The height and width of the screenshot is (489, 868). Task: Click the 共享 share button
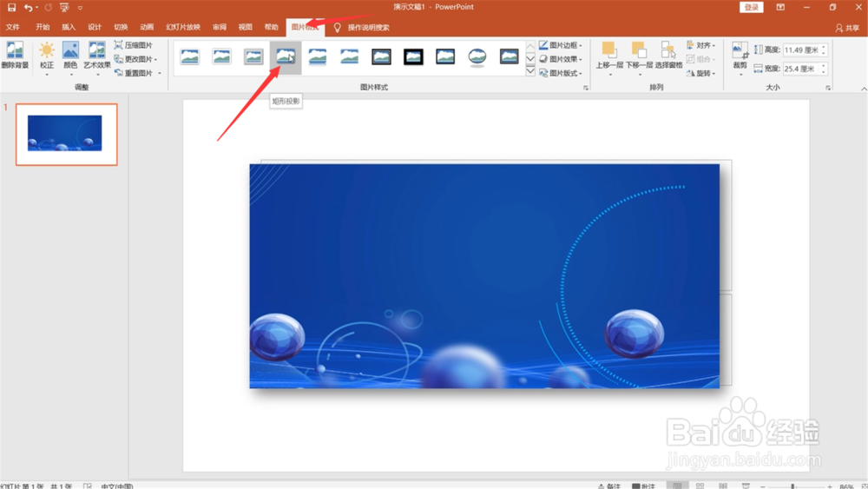(x=847, y=28)
